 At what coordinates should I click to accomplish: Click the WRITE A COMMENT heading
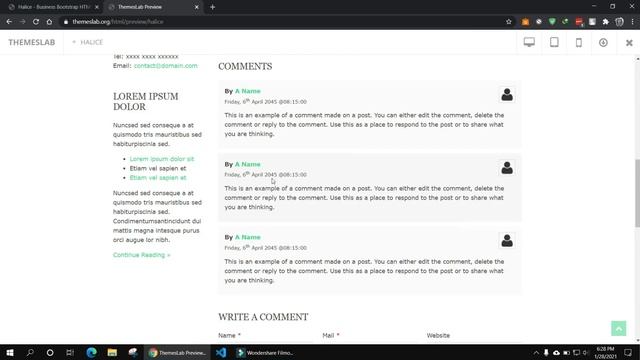click(263, 317)
